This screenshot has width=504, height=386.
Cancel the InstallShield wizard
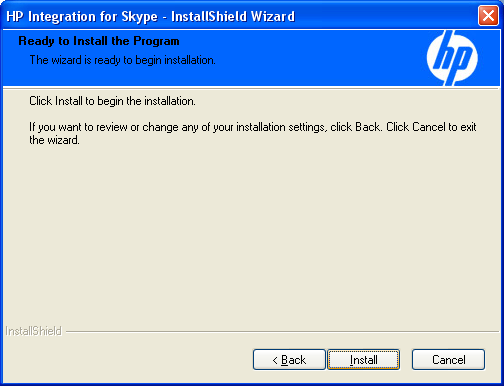(x=448, y=360)
